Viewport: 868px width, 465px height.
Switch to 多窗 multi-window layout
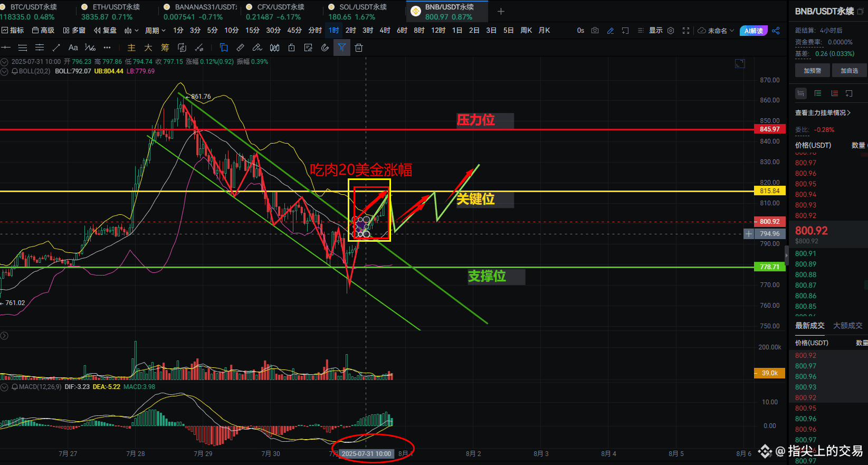coord(74,31)
